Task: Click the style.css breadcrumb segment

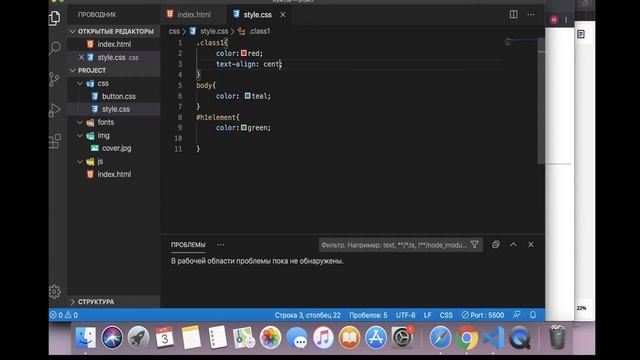Action: click(x=209, y=31)
